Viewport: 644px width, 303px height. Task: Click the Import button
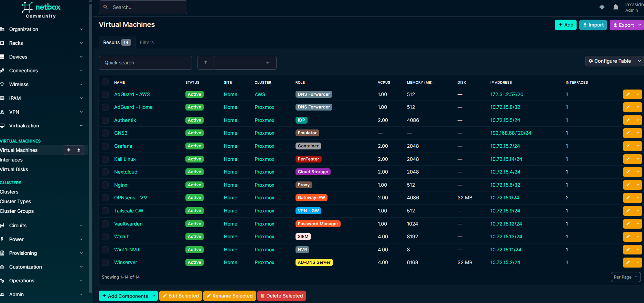(x=593, y=25)
